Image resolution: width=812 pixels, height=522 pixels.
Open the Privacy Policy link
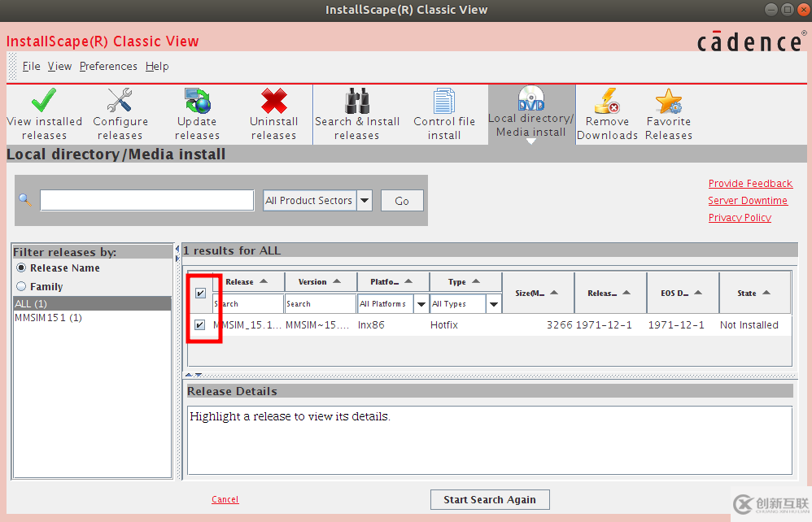click(740, 218)
